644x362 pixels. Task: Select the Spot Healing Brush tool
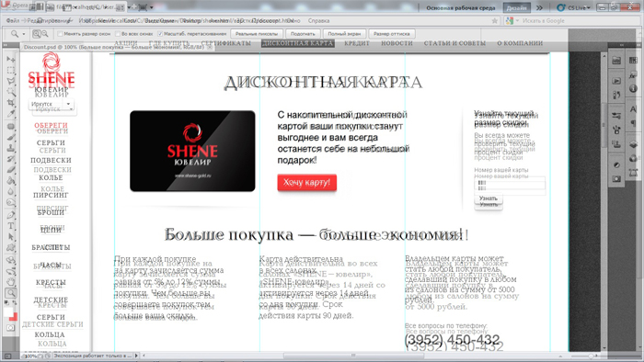coord(11,126)
